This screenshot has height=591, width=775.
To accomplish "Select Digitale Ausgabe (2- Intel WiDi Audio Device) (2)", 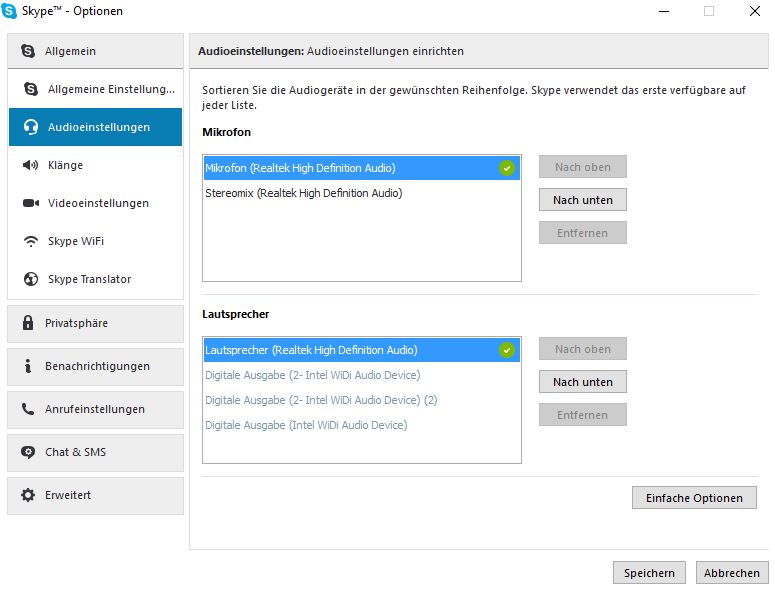I will pos(362,400).
